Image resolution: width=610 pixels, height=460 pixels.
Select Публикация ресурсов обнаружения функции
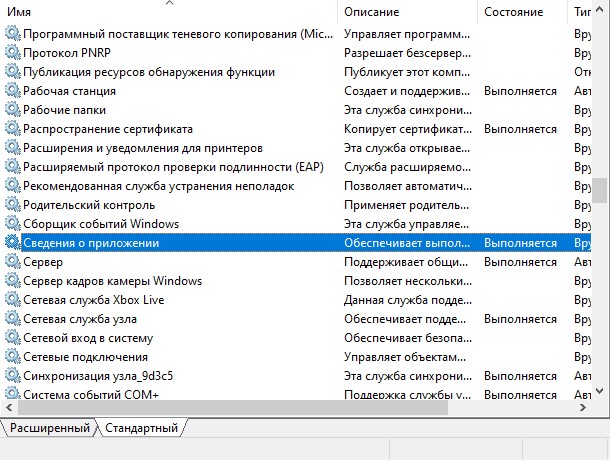[149, 72]
